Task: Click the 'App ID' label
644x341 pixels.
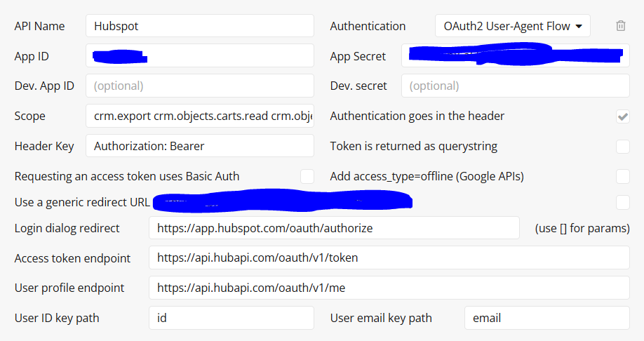Action: click(31, 56)
